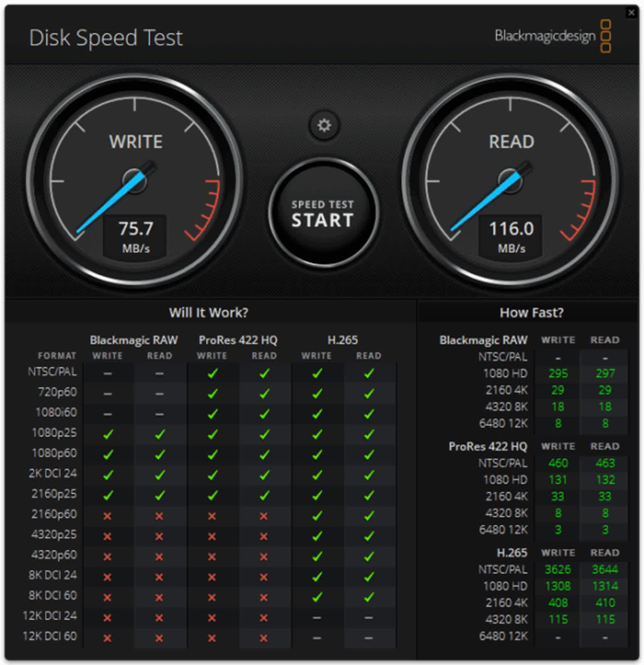The height and width of the screenshot is (665, 644).
Task: Click ProRes 422 HQ NTSC/PAL read value 463
Action: (605, 463)
